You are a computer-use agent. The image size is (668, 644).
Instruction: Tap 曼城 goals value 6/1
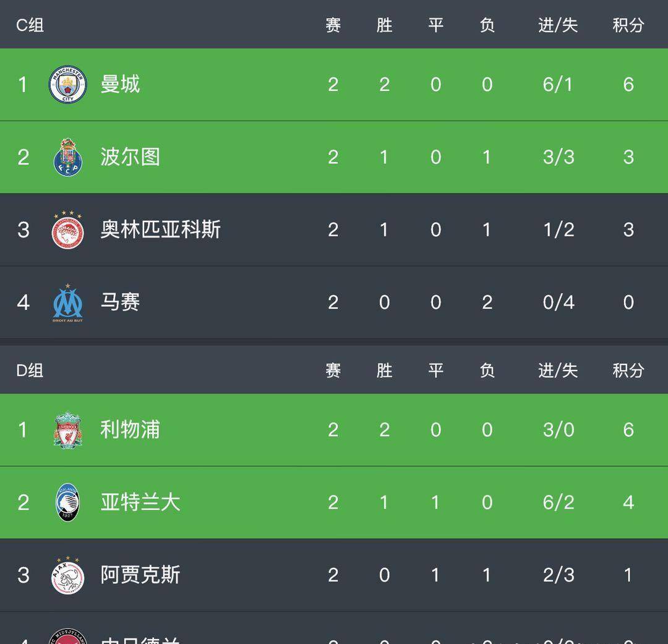(558, 84)
